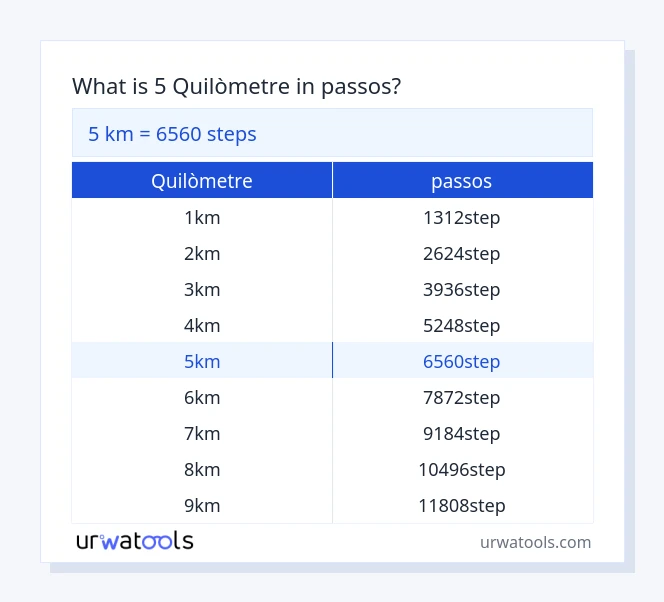Open the urwatools.com link
The height and width of the screenshot is (602, 664).
(x=535, y=542)
